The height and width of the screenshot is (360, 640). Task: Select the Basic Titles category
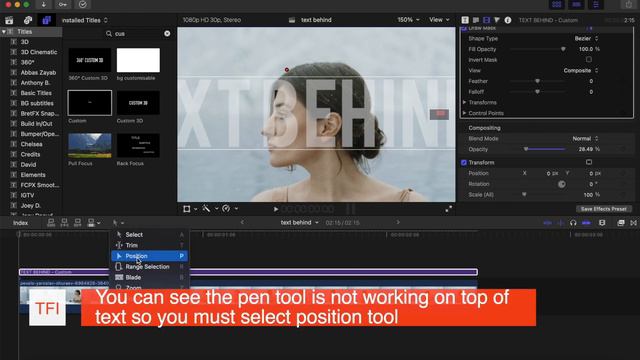coord(36,93)
